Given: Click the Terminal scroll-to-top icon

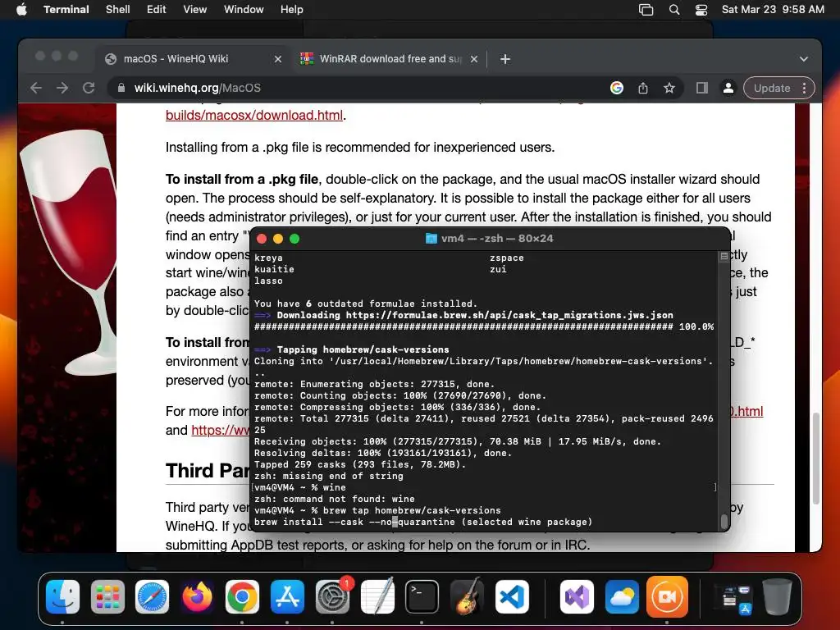Looking at the screenshot, I should click(724, 257).
